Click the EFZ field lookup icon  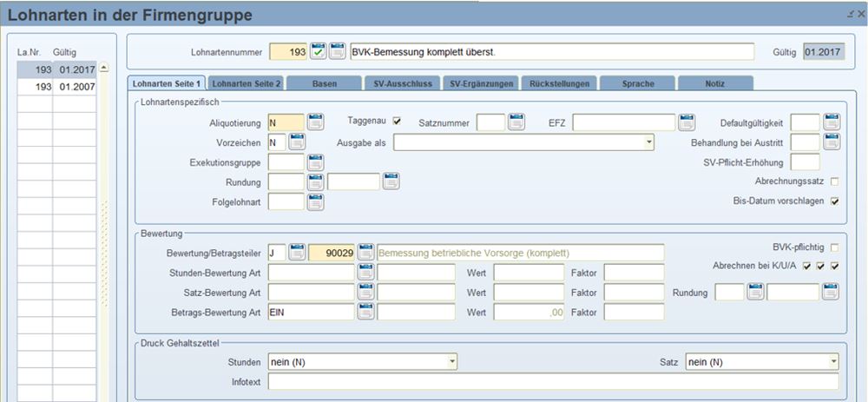click(687, 122)
